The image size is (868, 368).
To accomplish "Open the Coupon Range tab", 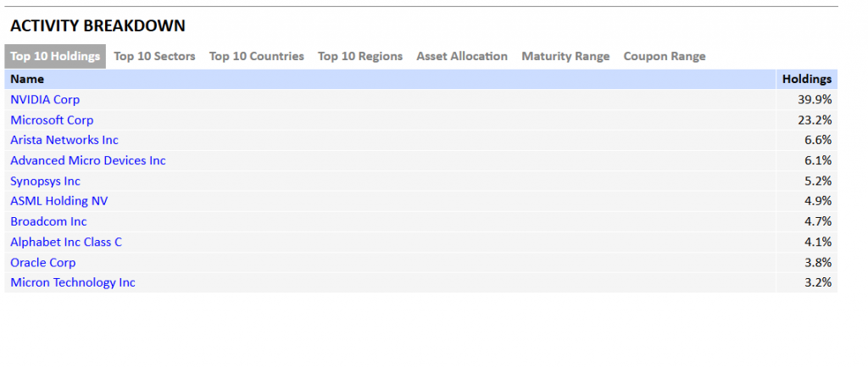I will (664, 57).
